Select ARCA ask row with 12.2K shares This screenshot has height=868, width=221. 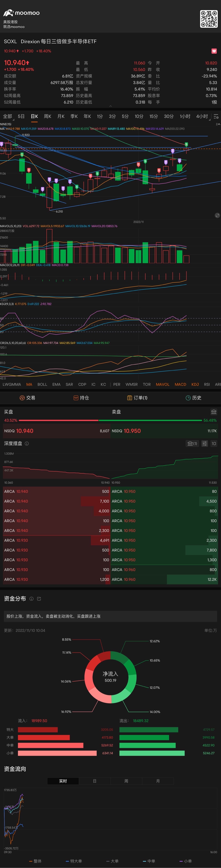click(164, 580)
